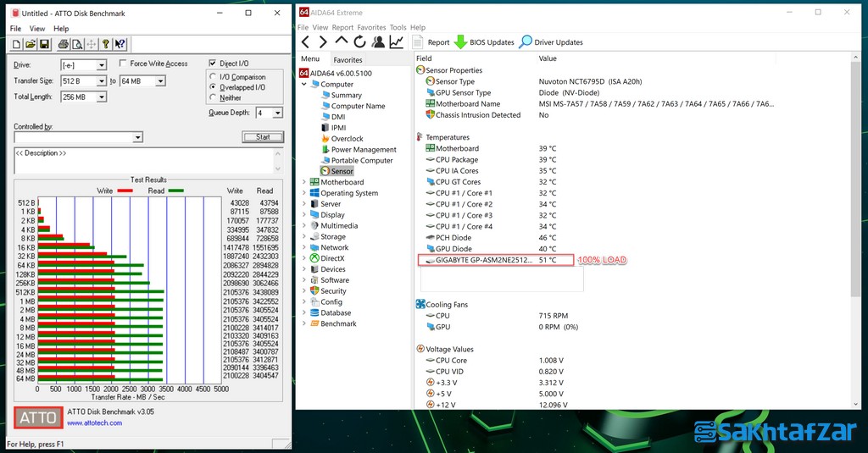
Task: Switch to the Favorites tab in AIDA64
Action: 348,60
